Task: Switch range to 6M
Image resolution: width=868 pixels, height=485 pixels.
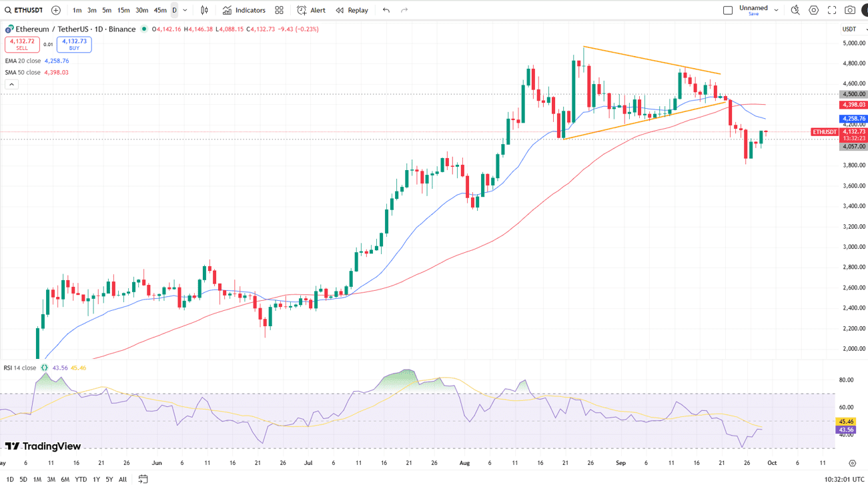Action: tap(65, 479)
